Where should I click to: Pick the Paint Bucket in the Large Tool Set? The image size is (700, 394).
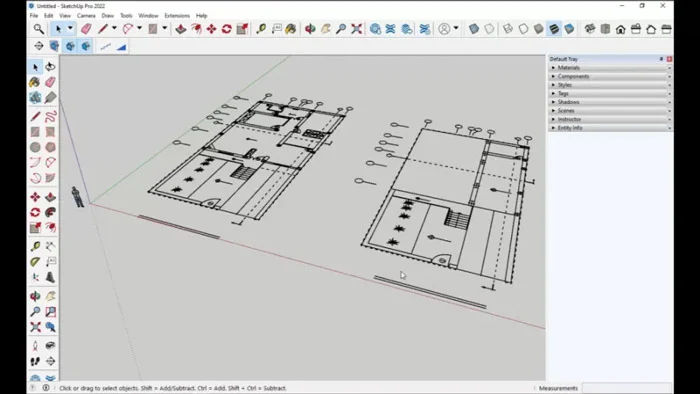pyautogui.click(x=35, y=82)
